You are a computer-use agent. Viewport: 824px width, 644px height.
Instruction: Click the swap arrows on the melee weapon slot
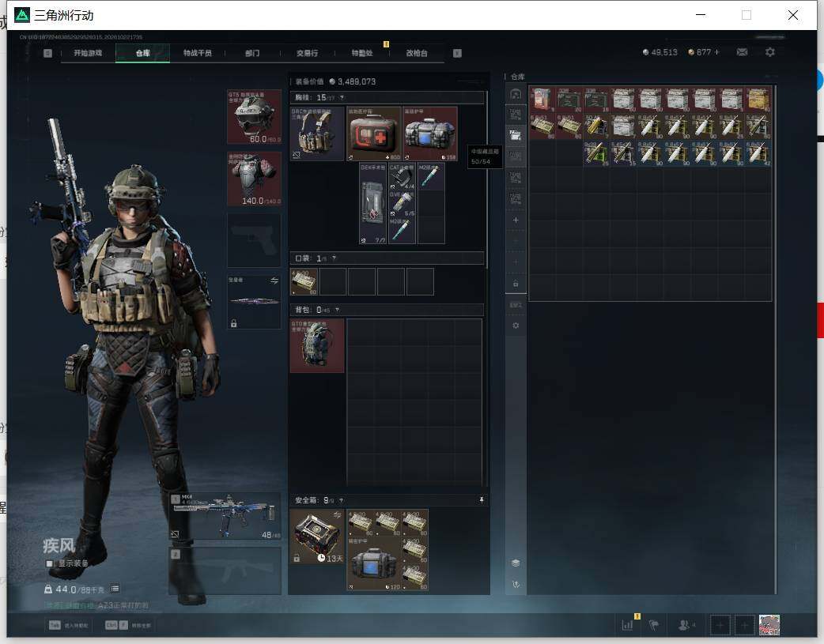coord(274,281)
